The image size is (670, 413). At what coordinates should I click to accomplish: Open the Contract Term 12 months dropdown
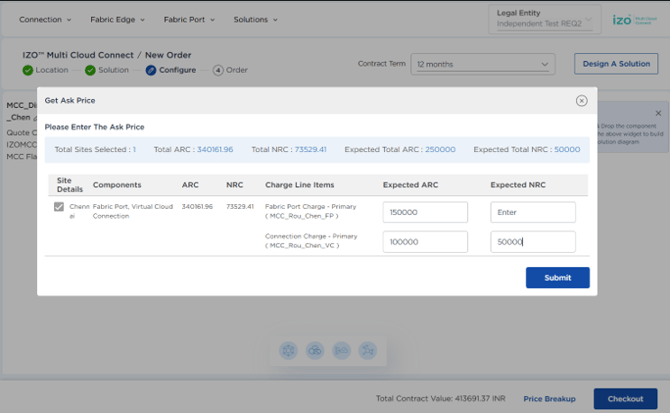[x=483, y=64]
